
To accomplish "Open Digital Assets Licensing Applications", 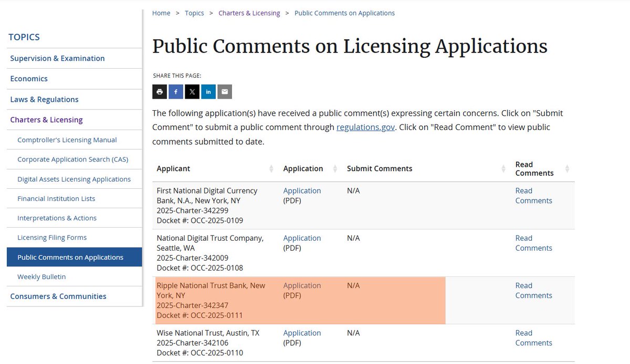I will tap(75, 179).
